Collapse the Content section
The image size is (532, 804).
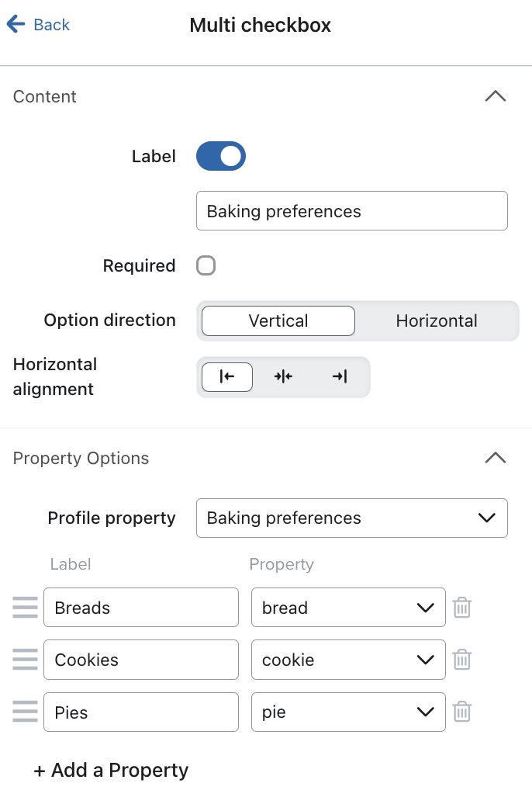[x=496, y=96]
